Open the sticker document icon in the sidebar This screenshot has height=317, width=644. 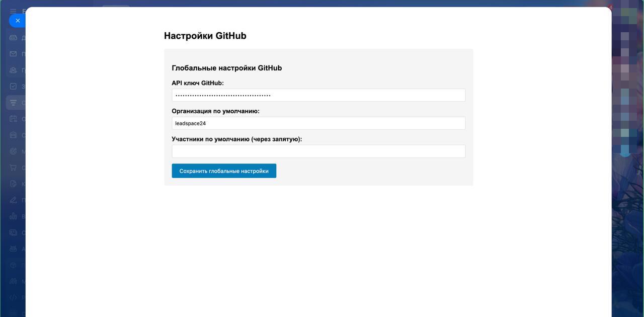pyautogui.click(x=13, y=184)
